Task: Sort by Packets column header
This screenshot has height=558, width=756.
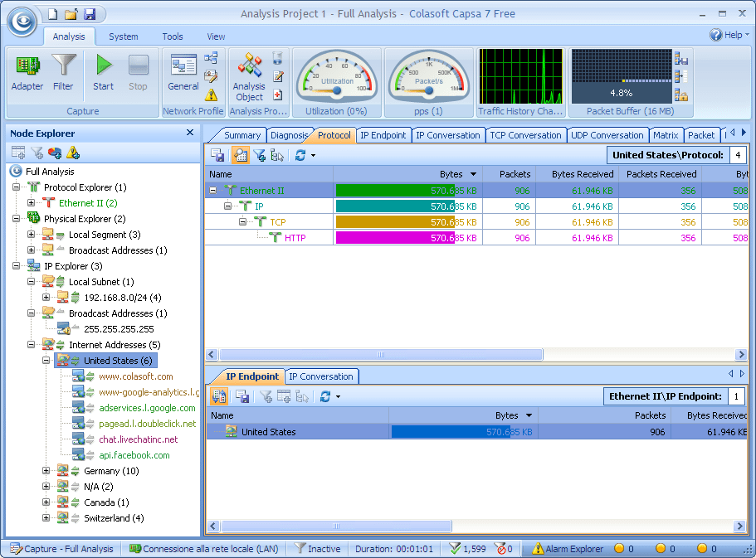Action: (515, 174)
